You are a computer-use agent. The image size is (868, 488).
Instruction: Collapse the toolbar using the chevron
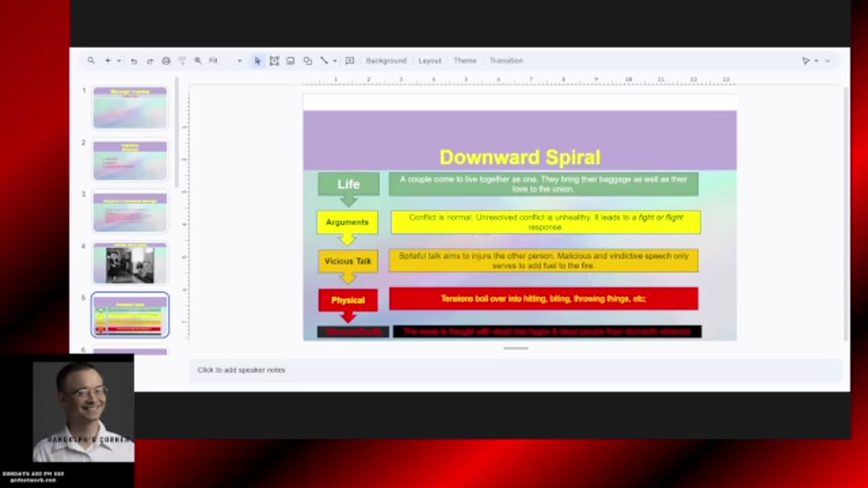pyautogui.click(x=827, y=60)
